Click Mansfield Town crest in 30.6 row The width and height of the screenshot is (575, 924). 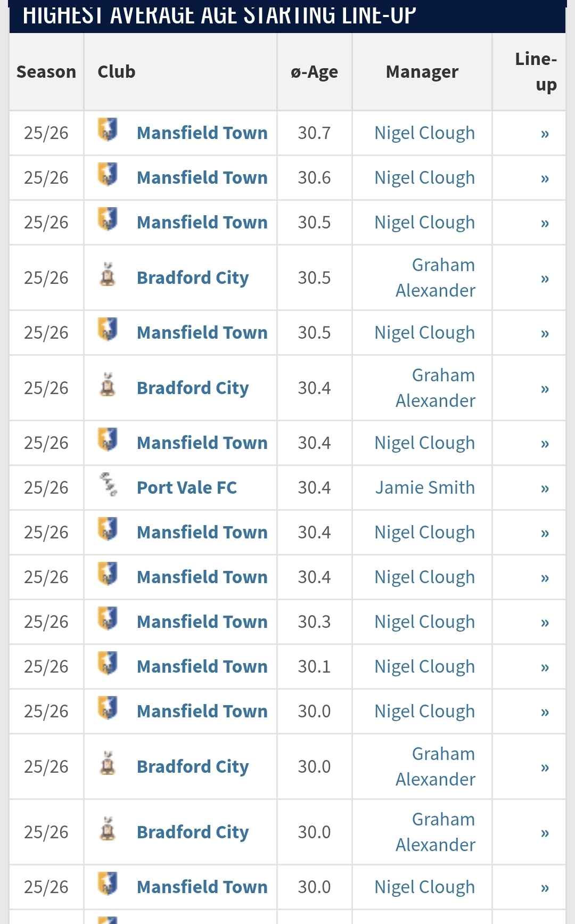(x=108, y=174)
